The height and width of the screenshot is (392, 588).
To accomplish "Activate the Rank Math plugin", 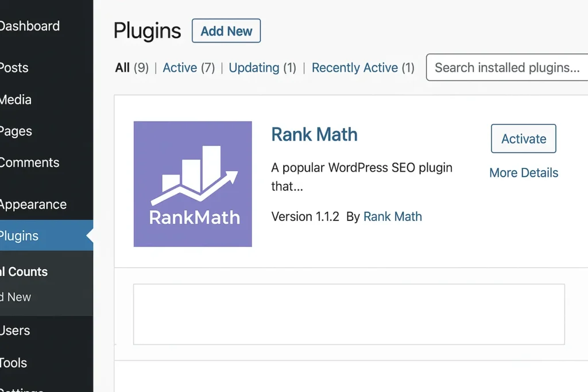I will pyautogui.click(x=523, y=138).
